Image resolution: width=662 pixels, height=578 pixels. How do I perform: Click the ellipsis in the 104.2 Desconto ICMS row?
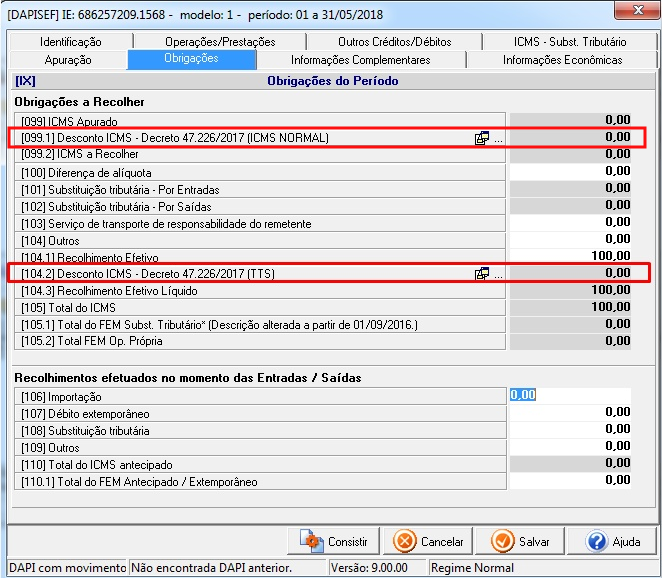tap(498, 274)
